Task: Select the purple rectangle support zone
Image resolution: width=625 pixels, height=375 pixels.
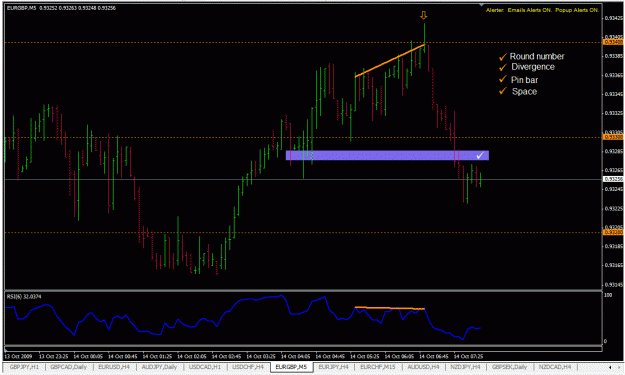Action: [x=387, y=155]
